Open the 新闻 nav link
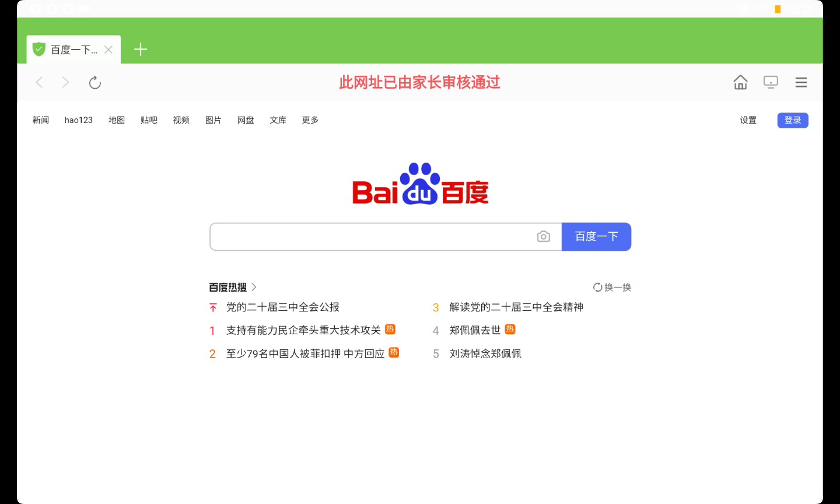 pyautogui.click(x=41, y=120)
